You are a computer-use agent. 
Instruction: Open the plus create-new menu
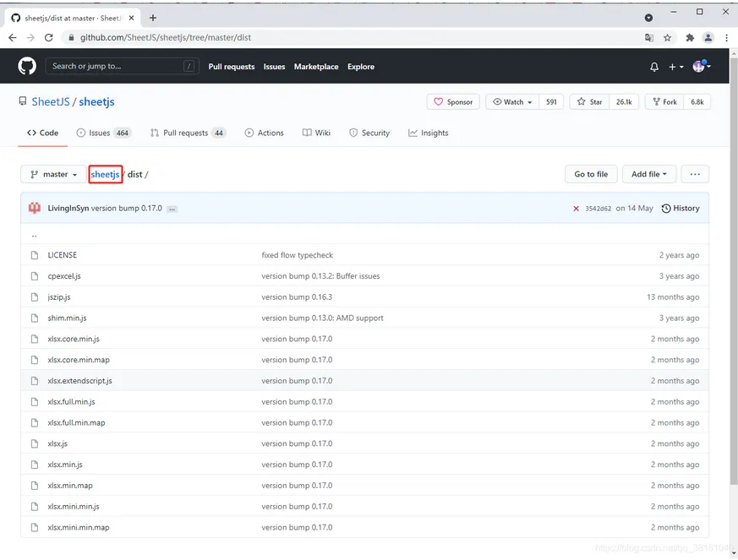pyautogui.click(x=676, y=67)
